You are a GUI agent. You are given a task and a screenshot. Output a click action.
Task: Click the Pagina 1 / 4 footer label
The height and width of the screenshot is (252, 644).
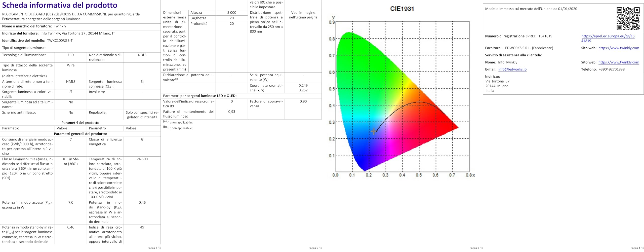pos(154,248)
